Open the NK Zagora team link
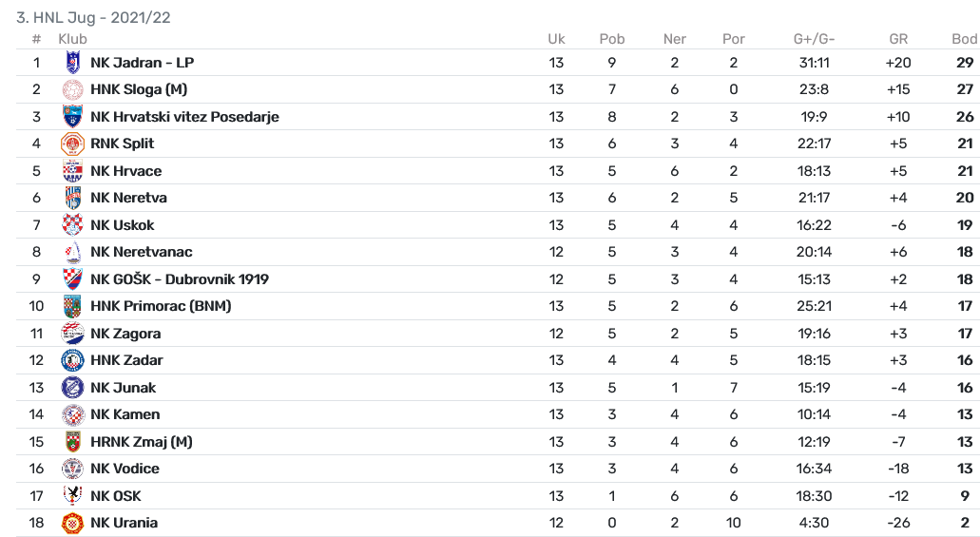Screen dimensions: 980x537 click(x=125, y=334)
